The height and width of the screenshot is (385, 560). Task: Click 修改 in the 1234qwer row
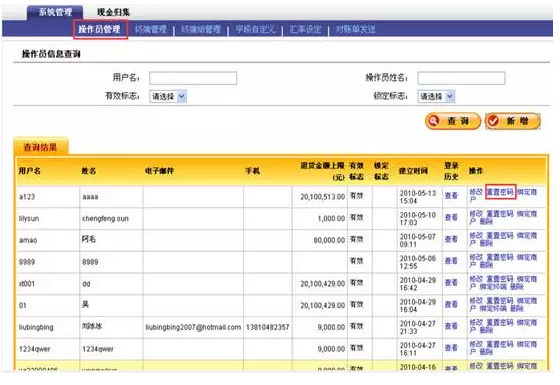[476, 345]
